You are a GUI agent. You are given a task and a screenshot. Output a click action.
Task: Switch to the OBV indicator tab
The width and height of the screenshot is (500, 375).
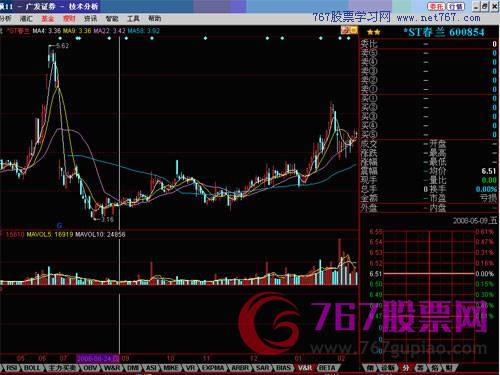point(90,368)
